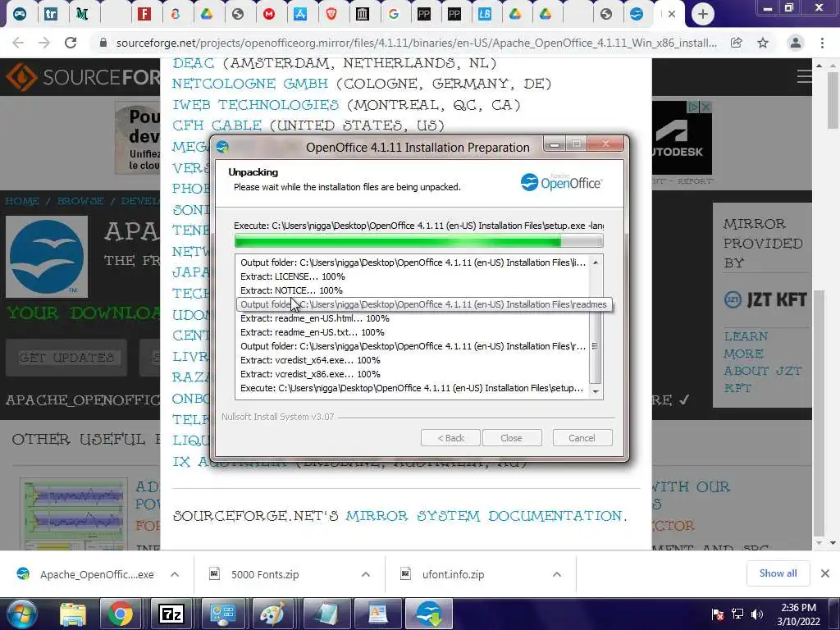Image resolution: width=840 pixels, height=630 pixels.
Task: Switch to the App Store icon tab
Action: point(300,14)
